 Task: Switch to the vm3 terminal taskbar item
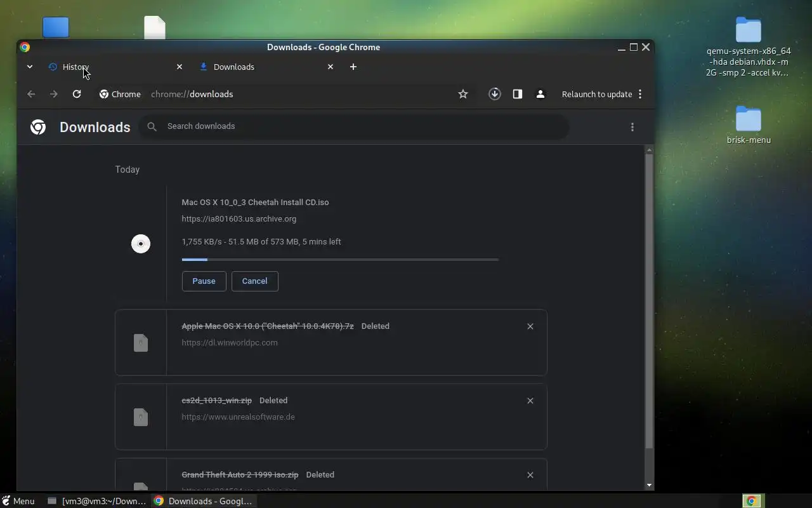97,501
